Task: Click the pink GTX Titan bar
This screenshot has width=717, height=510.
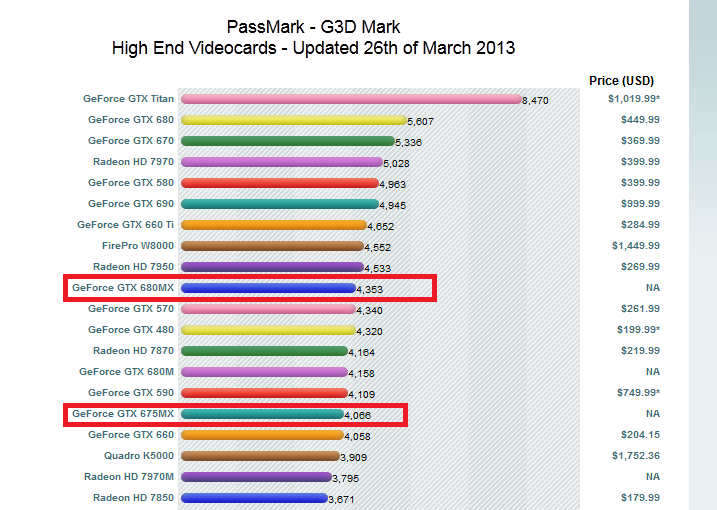Action: [351, 99]
